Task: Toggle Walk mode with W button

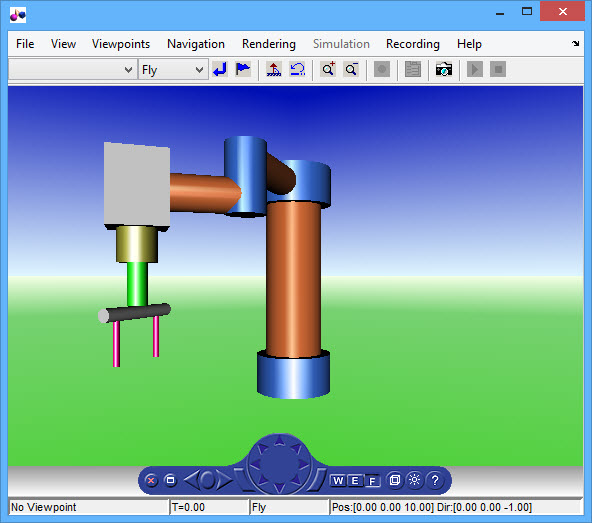Action: click(338, 481)
